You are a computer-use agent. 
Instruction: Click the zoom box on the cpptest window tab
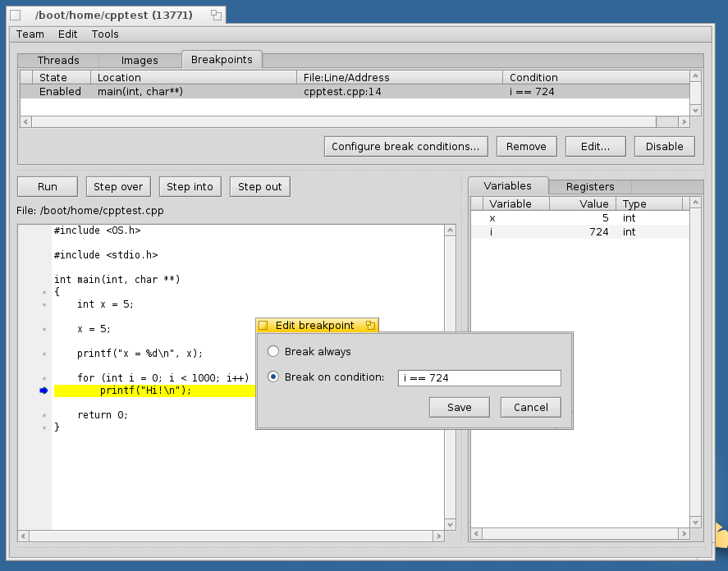click(216, 15)
